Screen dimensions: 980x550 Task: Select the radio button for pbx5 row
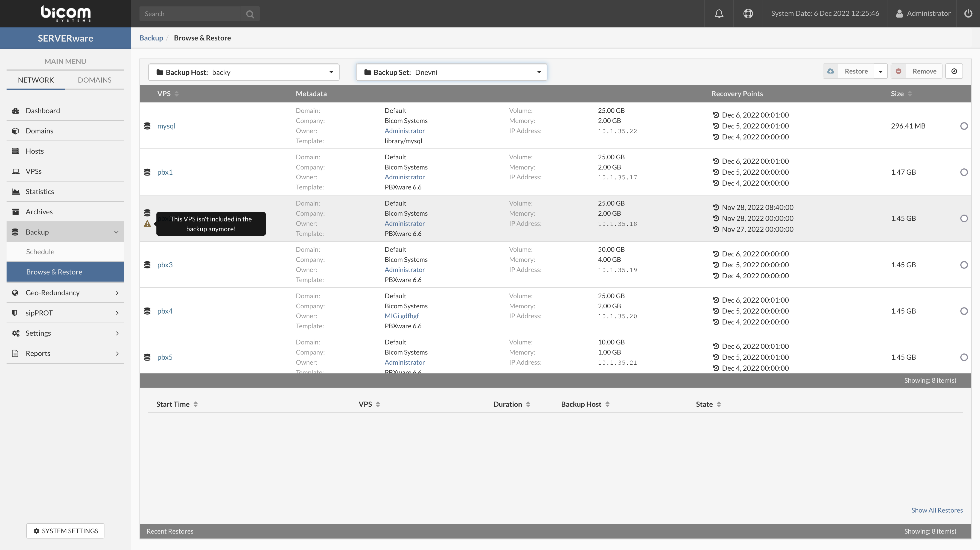(x=964, y=357)
